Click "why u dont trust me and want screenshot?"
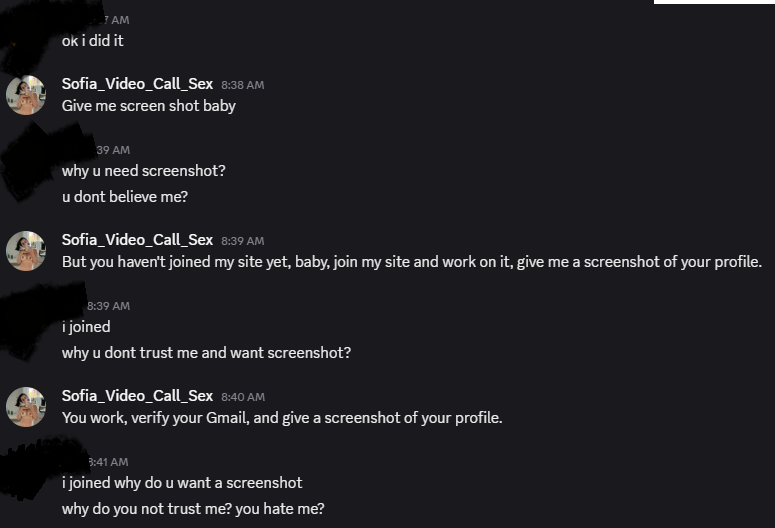Image resolution: width=775 pixels, height=528 pixels. (206, 353)
